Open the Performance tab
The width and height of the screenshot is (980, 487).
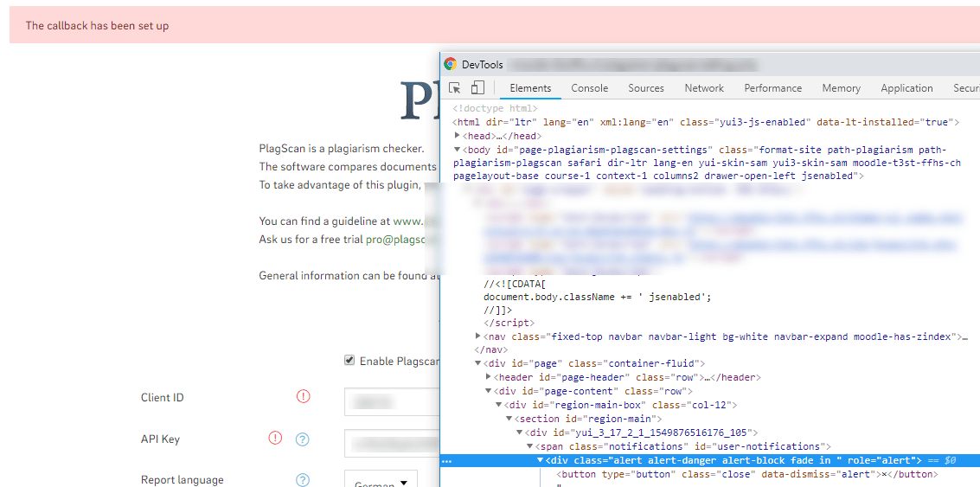(x=773, y=88)
